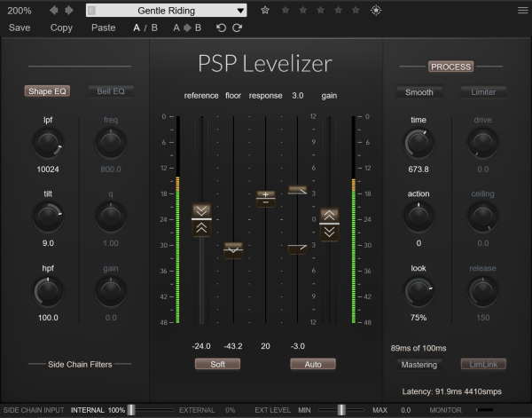Click the hpf knob
Image resolution: width=532 pixels, height=418 pixels.
pos(48,291)
